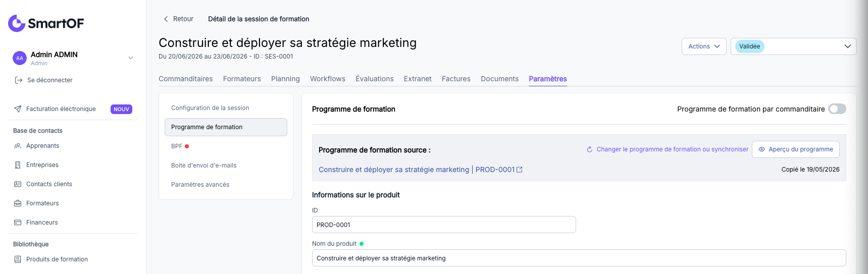Click the external link icon after PROD-0001
This screenshot has width=868, height=274.
(x=520, y=170)
